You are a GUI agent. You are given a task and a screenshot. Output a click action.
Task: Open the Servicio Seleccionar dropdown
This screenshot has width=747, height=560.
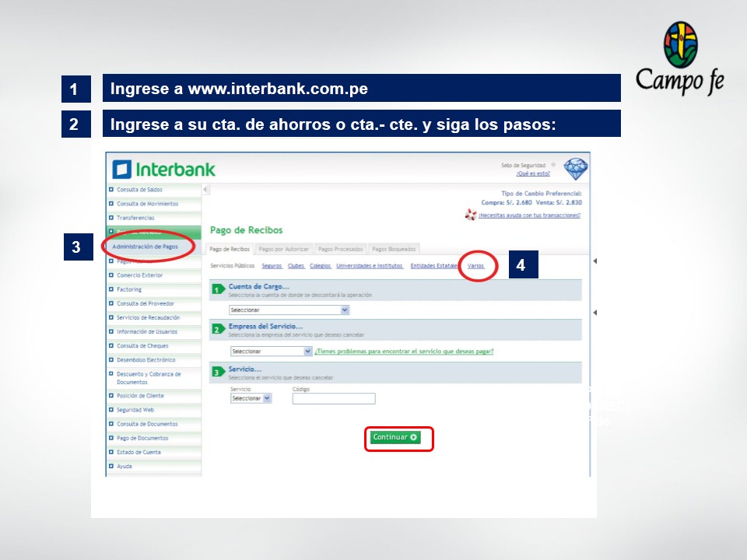coord(251,398)
